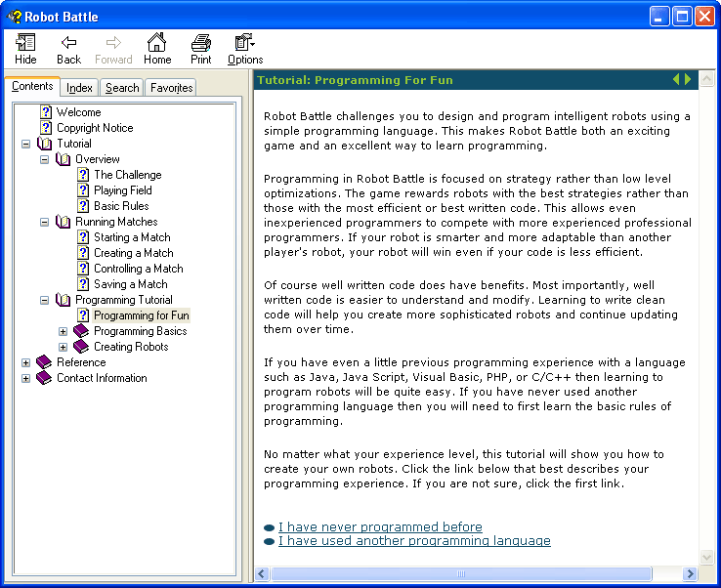The image size is (721, 588).
Task: Click the next topic green arrow
Action: coord(688,79)
